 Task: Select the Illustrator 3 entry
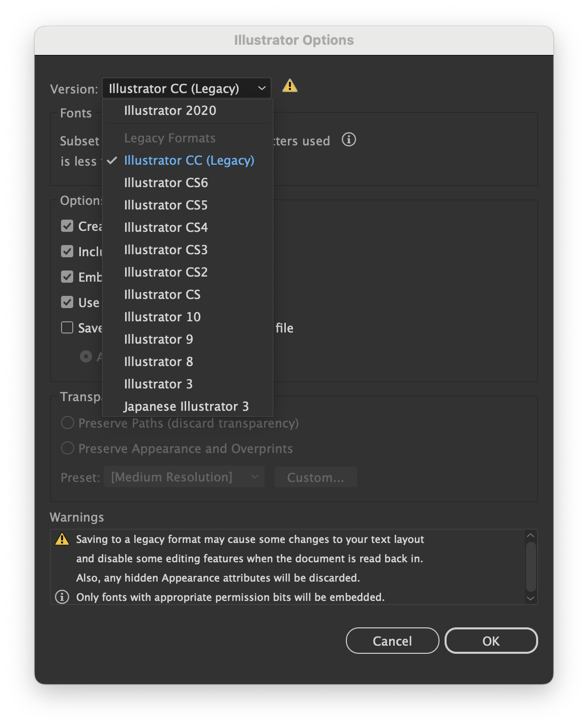pos(188,384)
